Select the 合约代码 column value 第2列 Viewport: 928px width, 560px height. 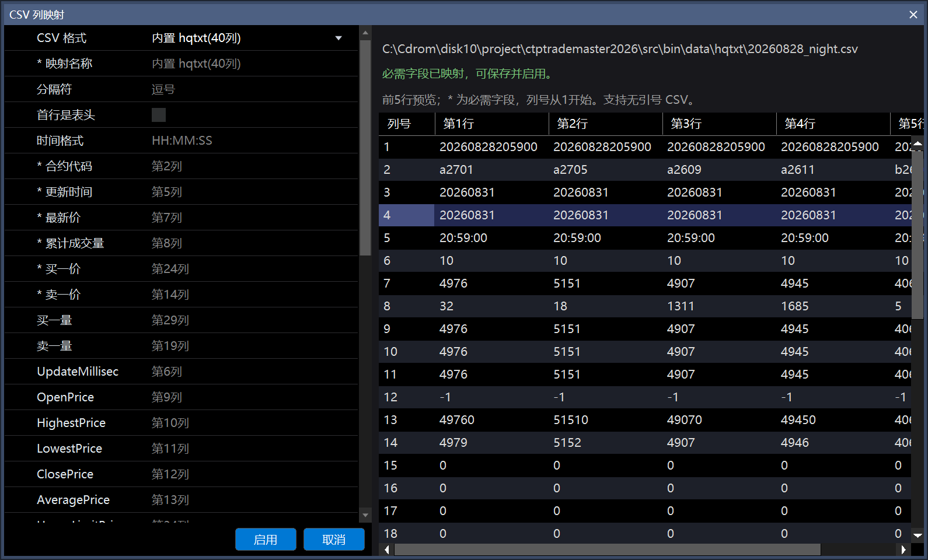coord(166,166)
